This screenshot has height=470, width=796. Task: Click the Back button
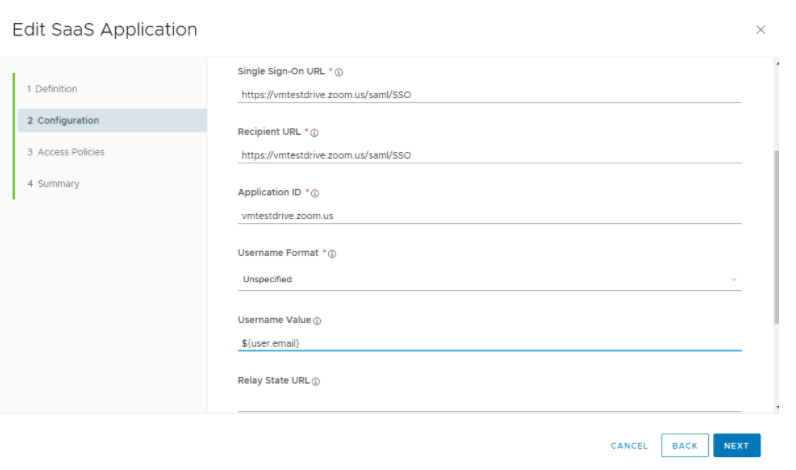pyautogui.click(x=685, y=446)
